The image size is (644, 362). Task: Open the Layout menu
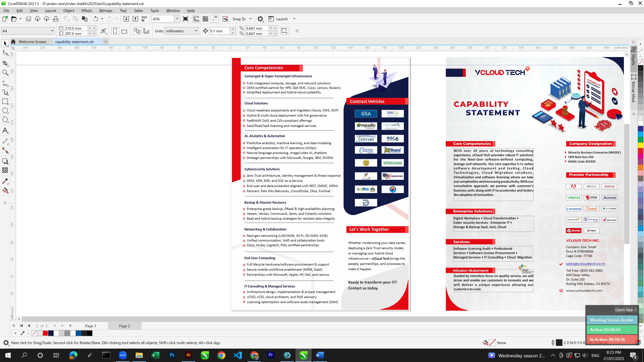point(50,11)
